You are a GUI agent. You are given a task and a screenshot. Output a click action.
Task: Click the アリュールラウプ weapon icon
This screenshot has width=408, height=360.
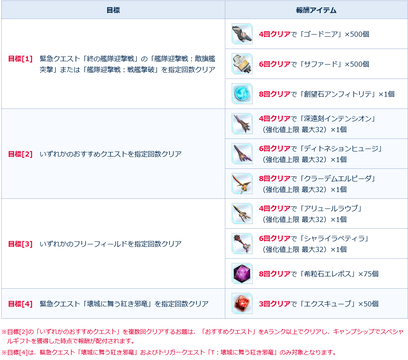(x=242, y=214)
